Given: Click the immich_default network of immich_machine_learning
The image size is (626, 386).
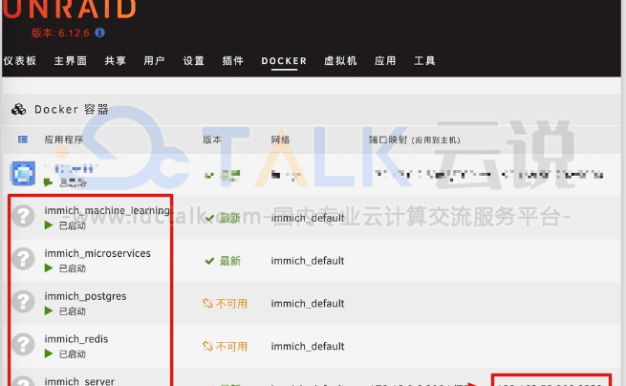Looking at the screenshot, I should click(307, 218).
